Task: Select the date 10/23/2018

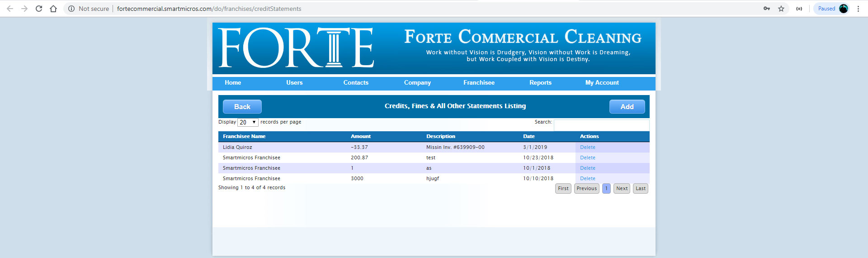Action: point(538,158)
